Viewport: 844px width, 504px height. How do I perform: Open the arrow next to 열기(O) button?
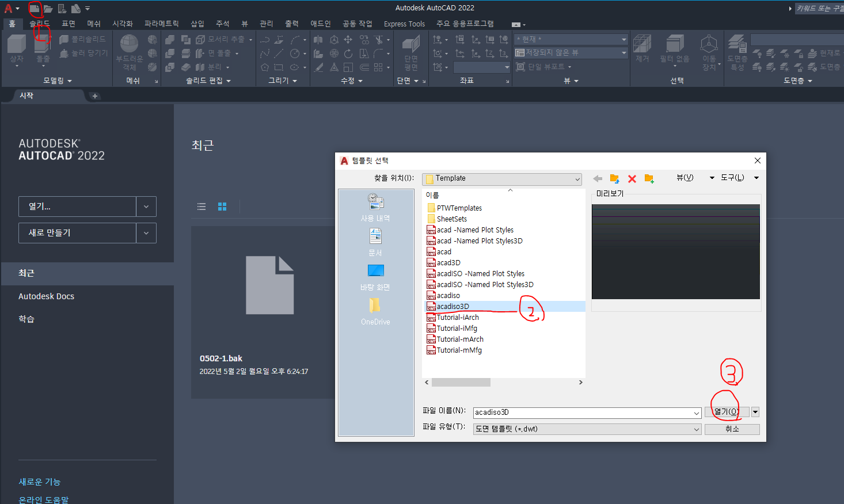(x=755, y=412)
